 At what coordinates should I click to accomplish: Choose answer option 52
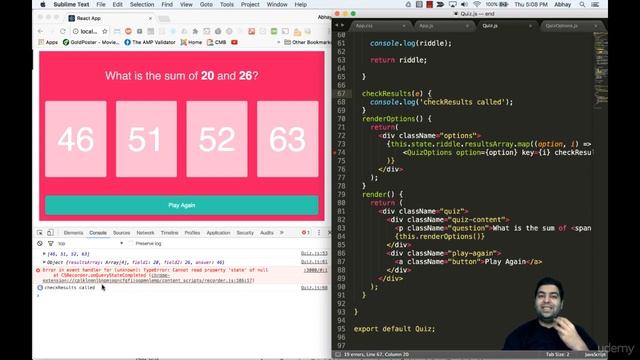[x=217, y=139]
